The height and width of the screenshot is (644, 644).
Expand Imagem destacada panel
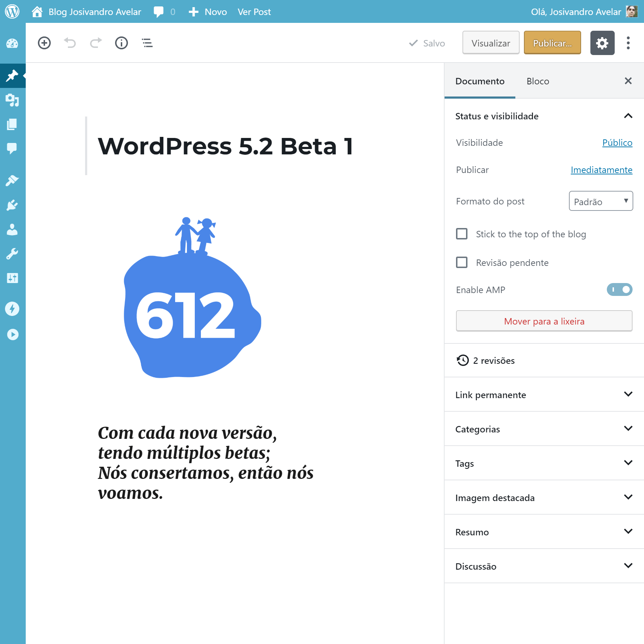[544, 497]
